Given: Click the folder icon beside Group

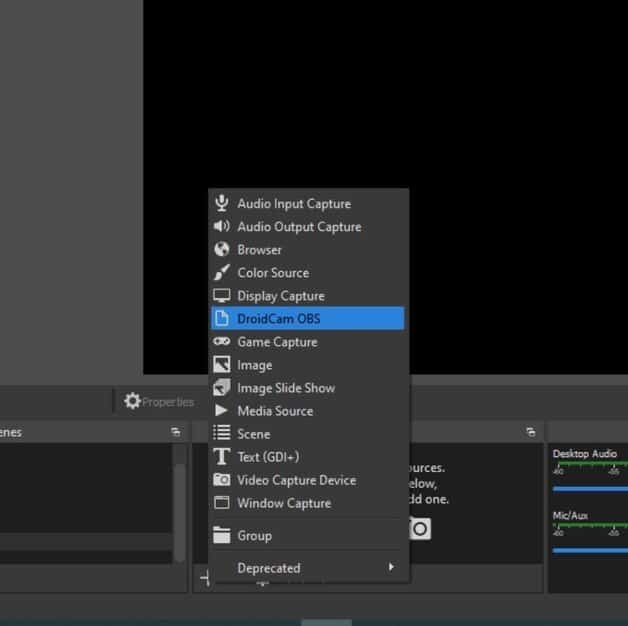Looking at the screenshot, I should pyautogui.click(x=221, y=535).
